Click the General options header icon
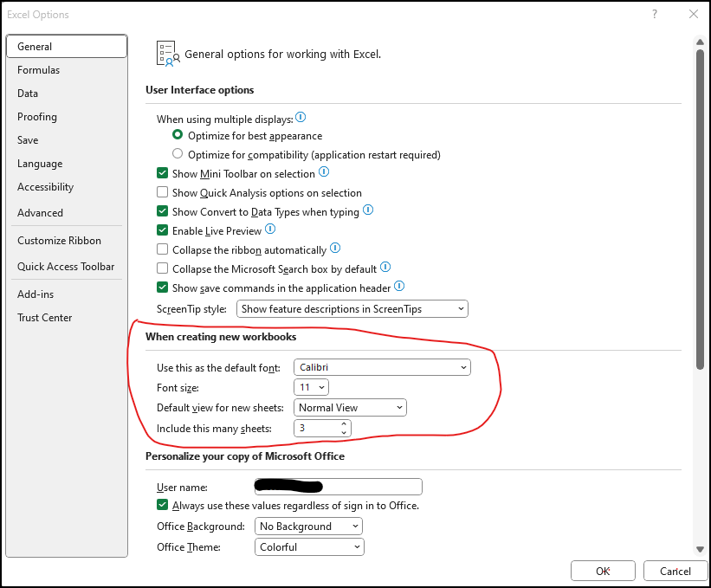The image size is (711, 588). pos(168,54)
